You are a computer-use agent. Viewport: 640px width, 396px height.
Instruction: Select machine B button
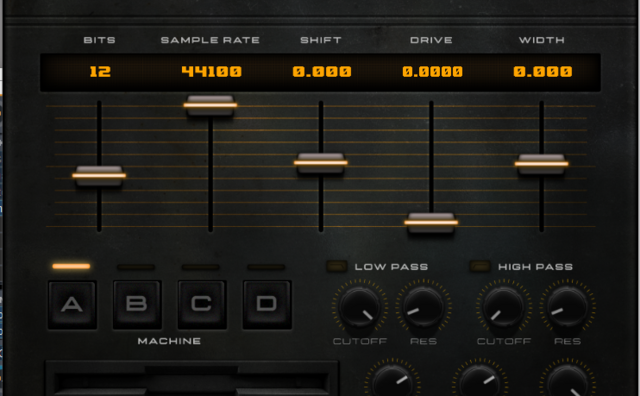coord(137,305)
